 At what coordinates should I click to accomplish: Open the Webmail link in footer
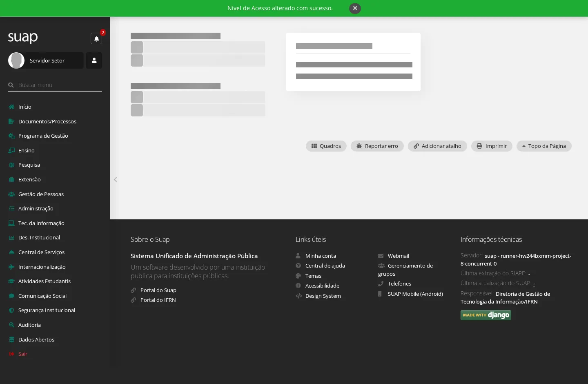pos(398,256)
